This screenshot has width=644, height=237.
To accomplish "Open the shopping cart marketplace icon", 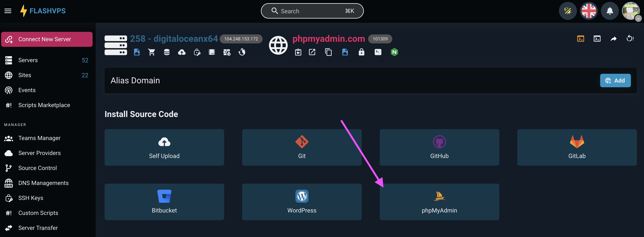I will point(152,52).
